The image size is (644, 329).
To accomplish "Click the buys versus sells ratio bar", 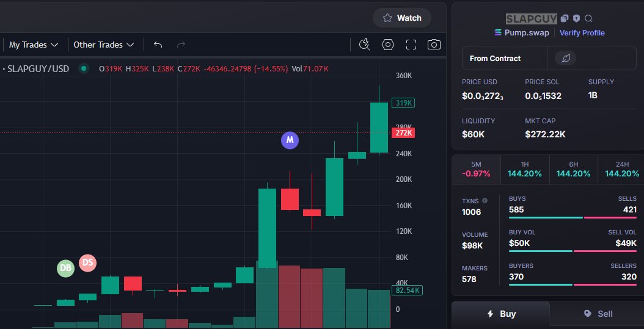I will [573, 217].
